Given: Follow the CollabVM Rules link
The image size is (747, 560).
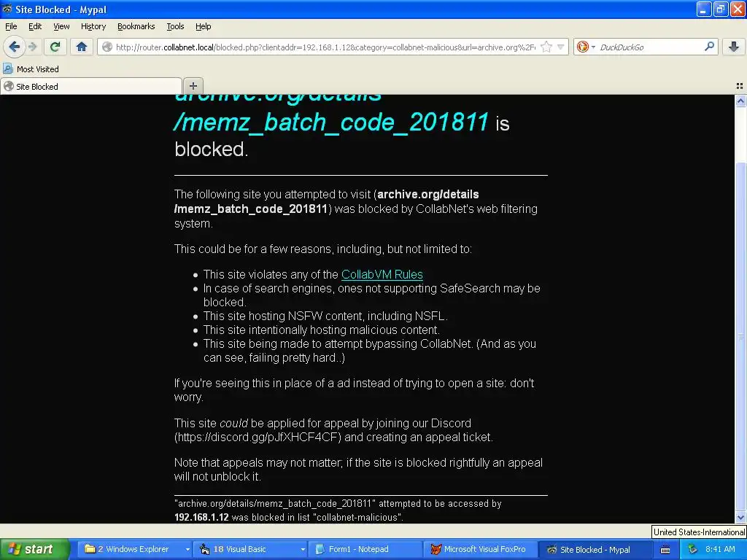Looking at the screenshot, I should pos(382,275).
